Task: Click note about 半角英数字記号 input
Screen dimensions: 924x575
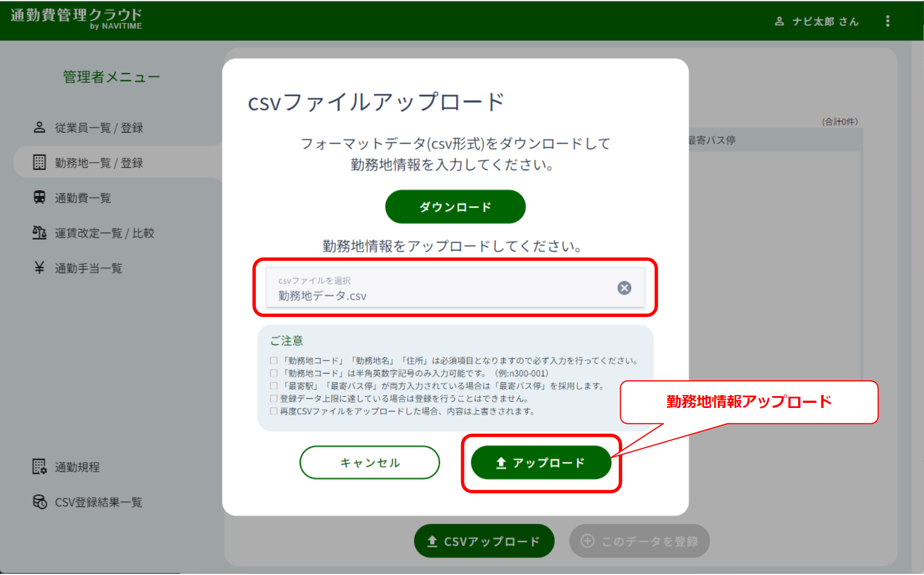Action: click(409, 373)
